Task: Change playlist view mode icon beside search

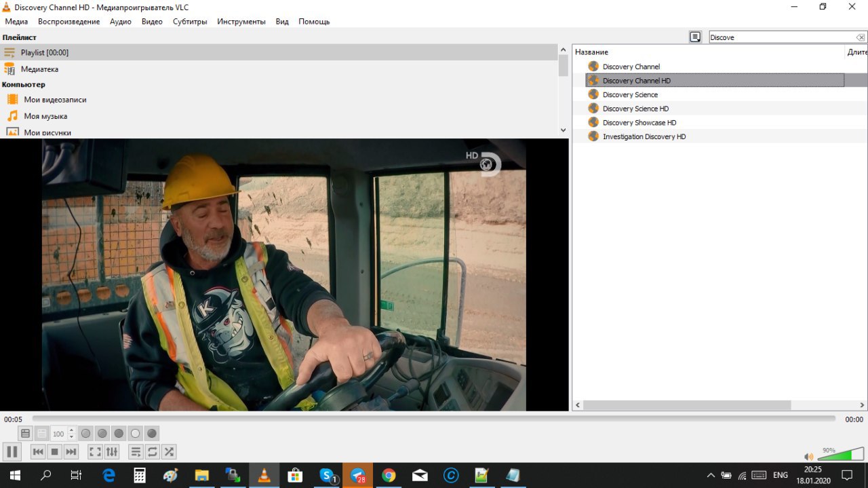Action: tap(695, 37)
